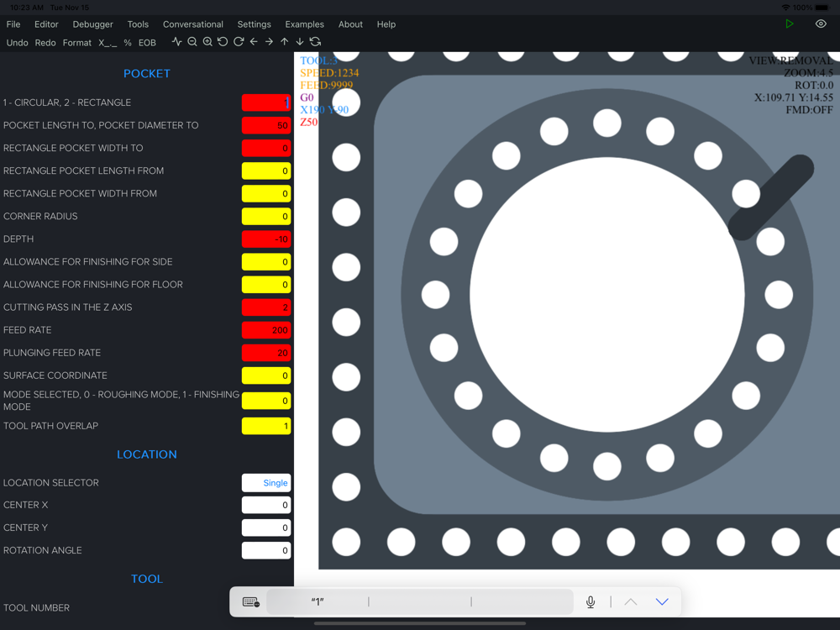Click the Format button
This screenshot has height=630, width=840.
tap(77, 43)
